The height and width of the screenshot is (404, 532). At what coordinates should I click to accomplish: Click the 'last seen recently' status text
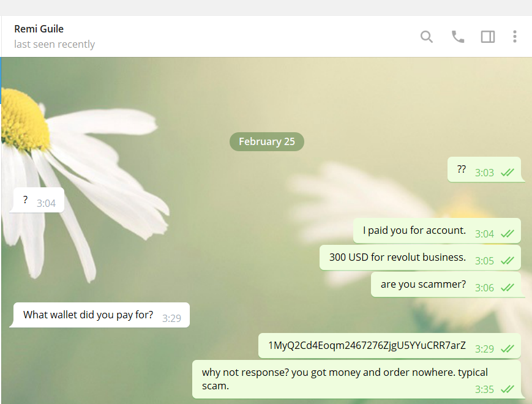(54, 44)
